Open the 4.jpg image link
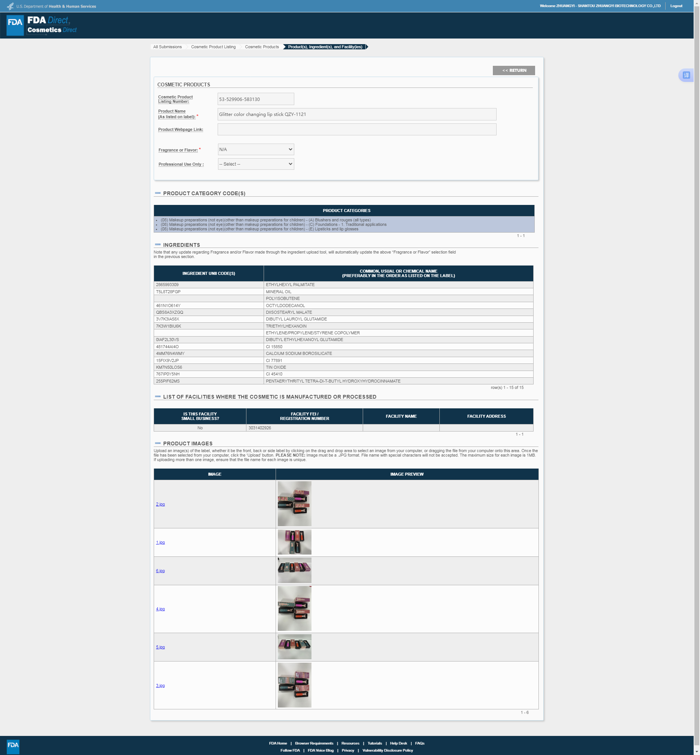Viewport: 700px width, 755px height. coord(160,609)
